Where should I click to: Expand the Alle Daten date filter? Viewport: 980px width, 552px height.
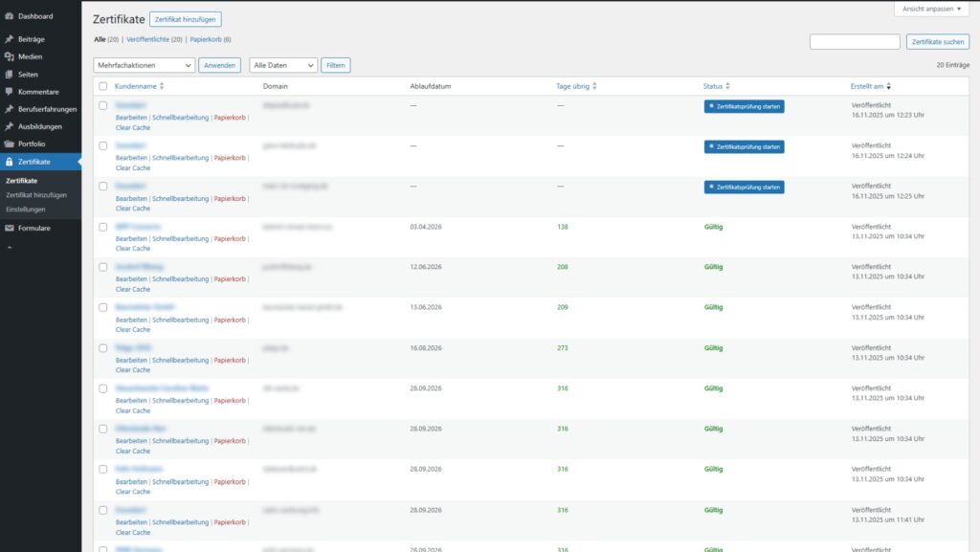pyautogui.click(x=282, y=65)
